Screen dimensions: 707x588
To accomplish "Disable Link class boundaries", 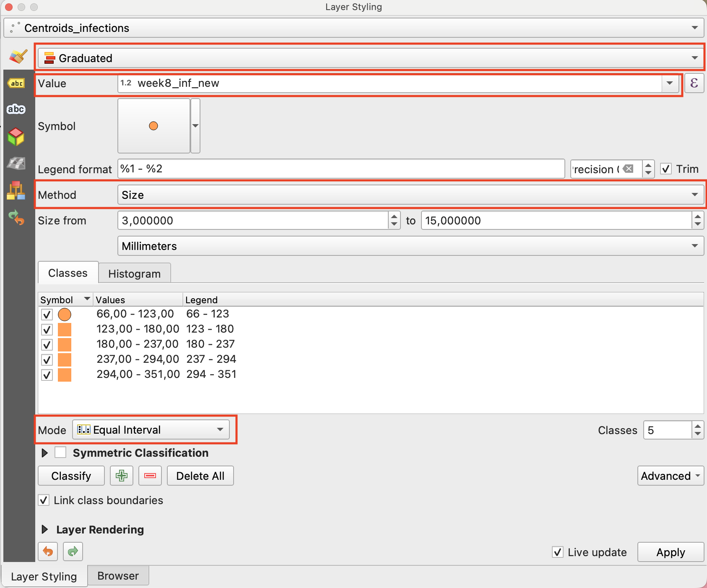I will (44, 500).
